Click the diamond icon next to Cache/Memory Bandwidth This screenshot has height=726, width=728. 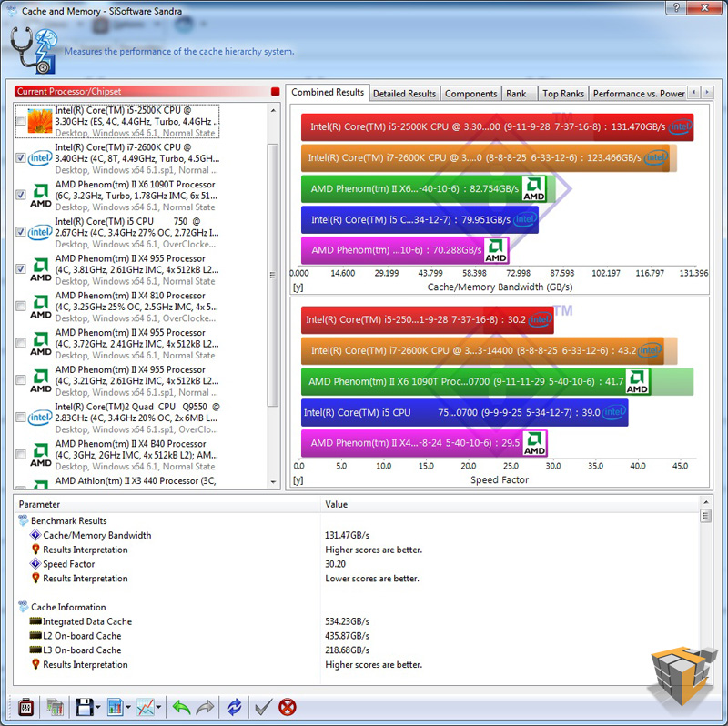[35, 535]
